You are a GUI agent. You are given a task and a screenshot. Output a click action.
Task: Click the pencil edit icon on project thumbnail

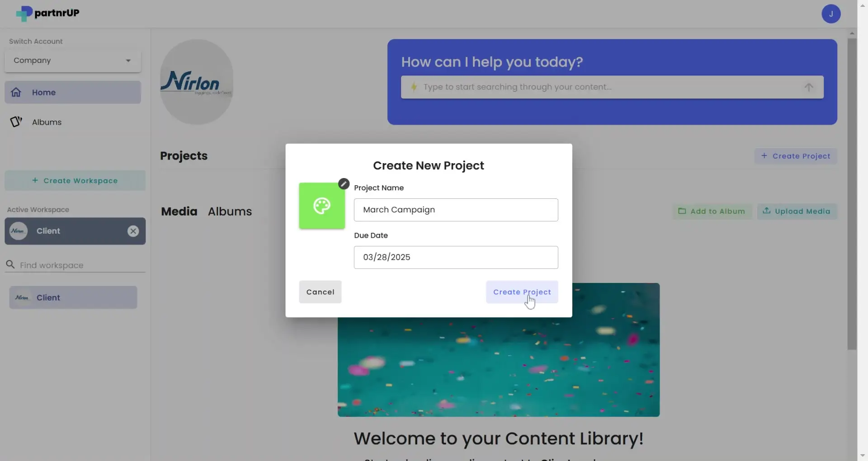[x=344, y=183]
